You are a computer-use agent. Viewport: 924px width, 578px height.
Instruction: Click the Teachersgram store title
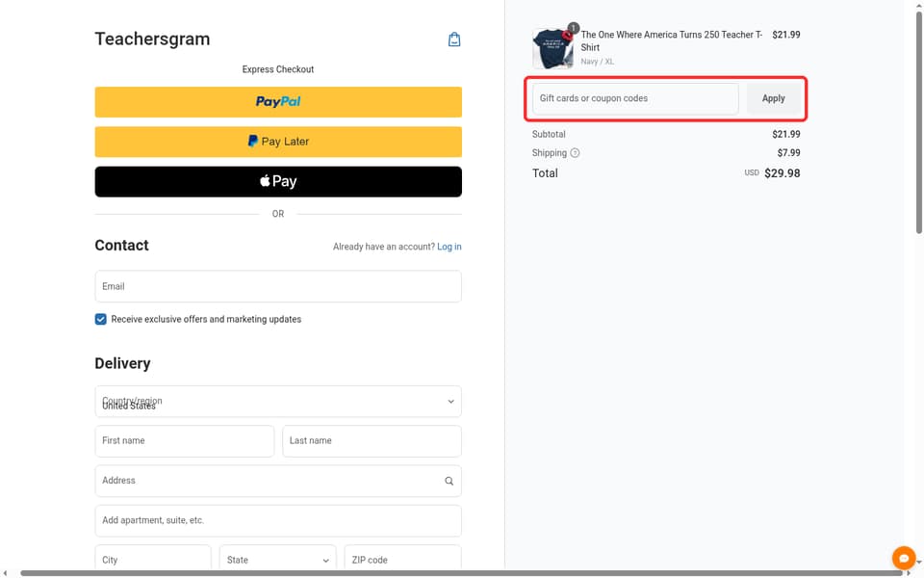pyautogui.click(x=152, y=39)
